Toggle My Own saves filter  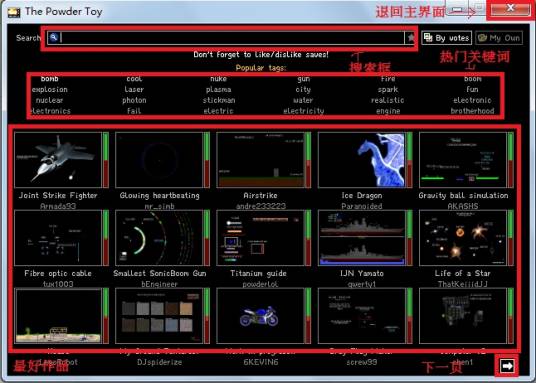[499, 38]
